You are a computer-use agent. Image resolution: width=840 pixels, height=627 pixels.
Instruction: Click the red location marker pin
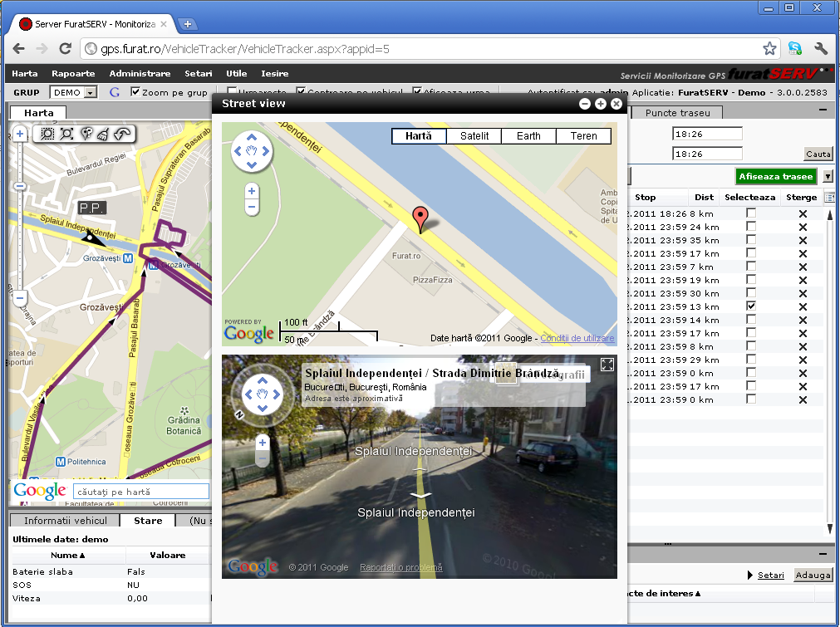tap(420, 219)
